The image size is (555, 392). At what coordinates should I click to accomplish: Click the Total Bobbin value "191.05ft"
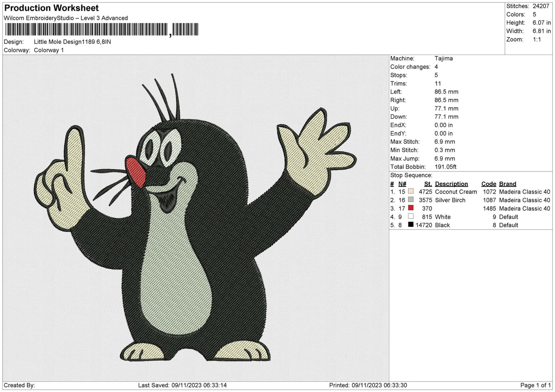click(x=446, y=167)
